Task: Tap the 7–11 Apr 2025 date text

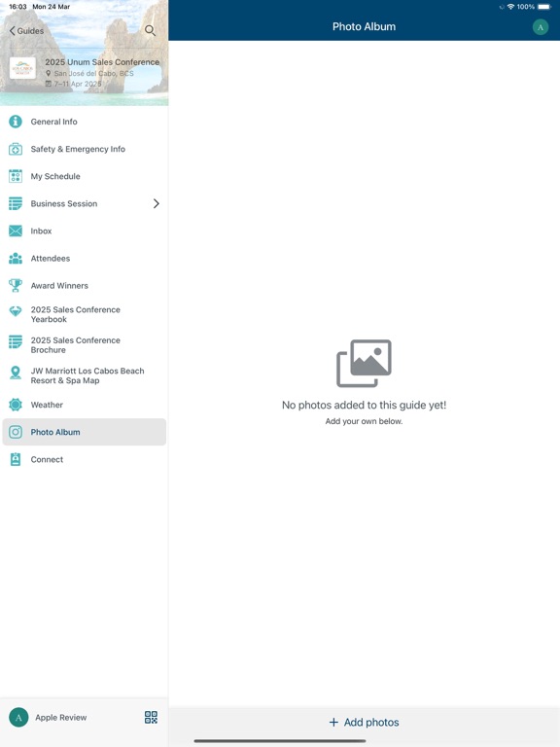Action: 78,84
